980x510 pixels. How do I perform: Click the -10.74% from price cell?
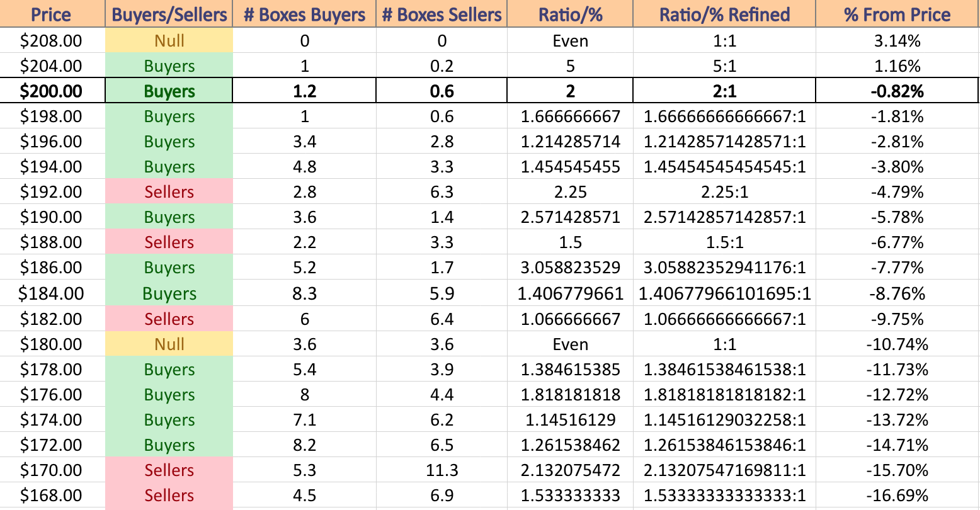tap(897, 344)
